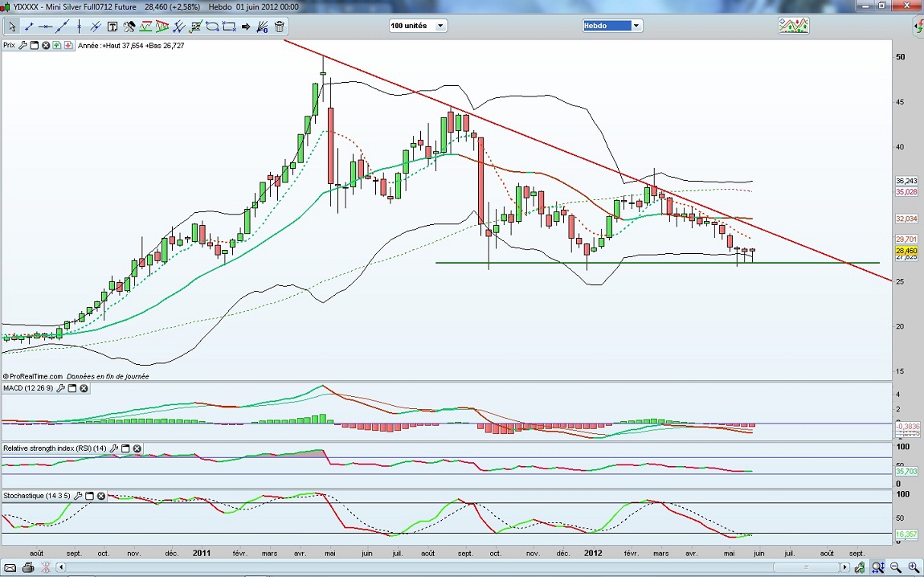Screen dimensions: 924x577
Task: Maximize the MACD indicator panel
Action: tap(72, 388)
